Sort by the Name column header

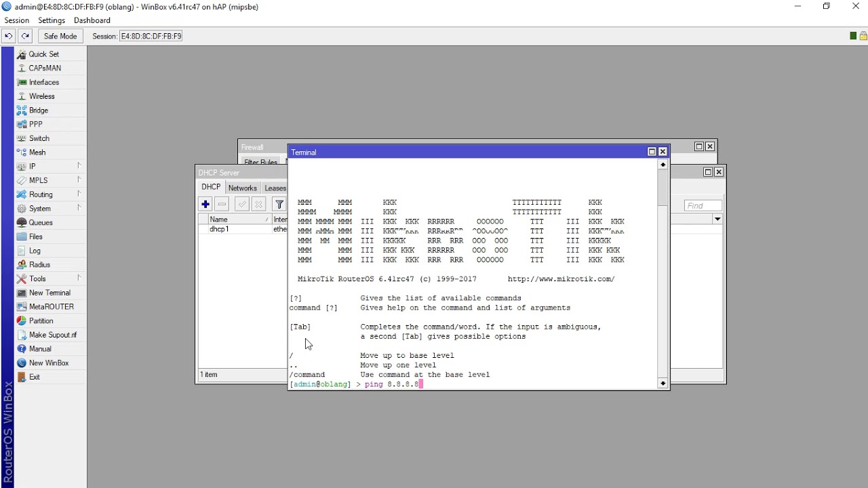(x=239, y=220)
